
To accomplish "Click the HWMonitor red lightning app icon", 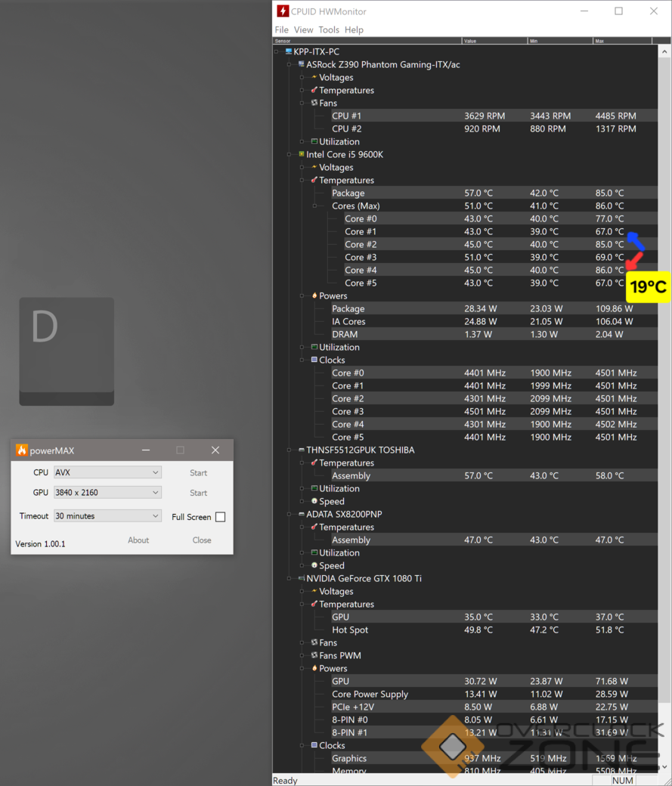I will pos(283,11).
